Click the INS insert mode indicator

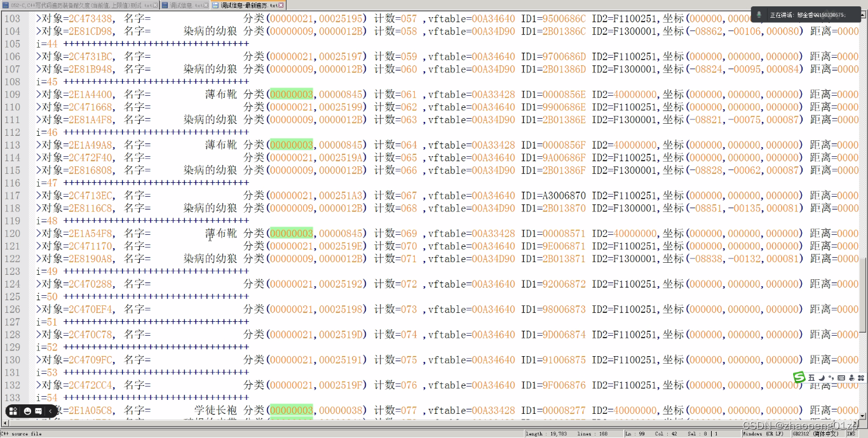click(x=850, y=434)
